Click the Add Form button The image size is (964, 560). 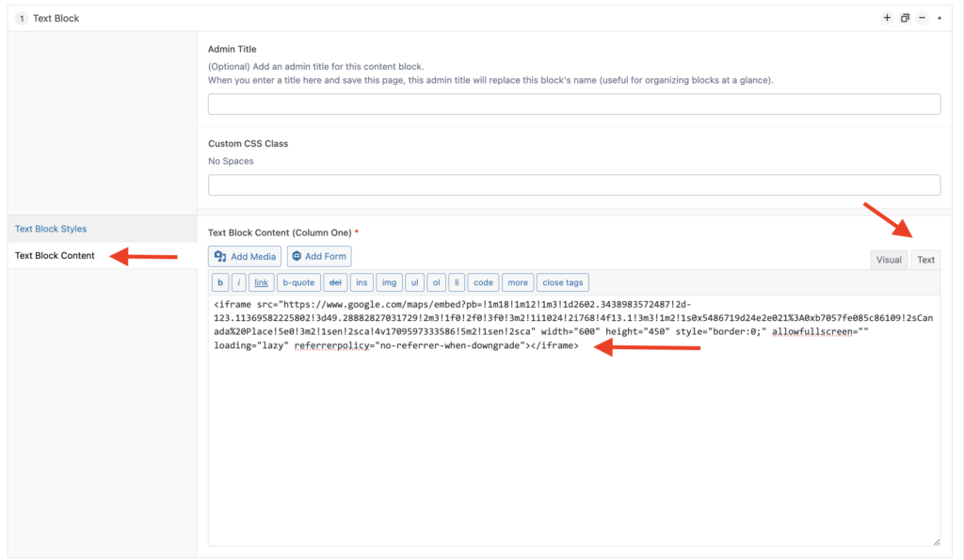[x=319, y=256]
